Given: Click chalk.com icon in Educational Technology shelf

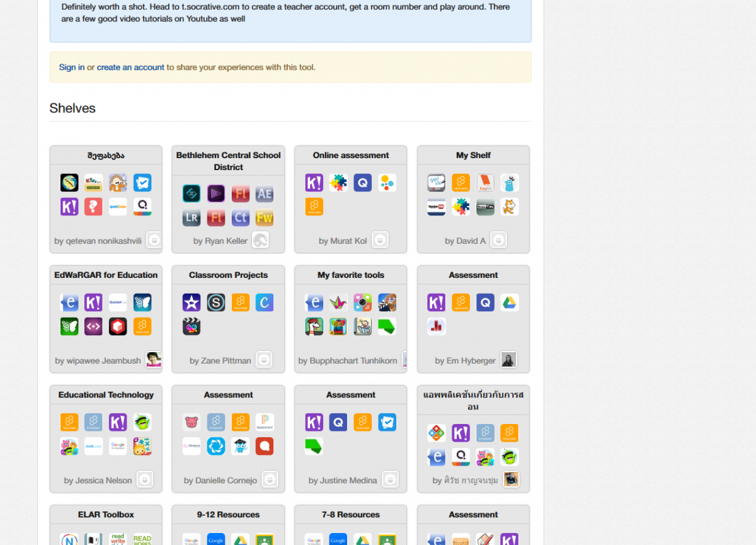Looking at the screenshot, I should (93, 446).
